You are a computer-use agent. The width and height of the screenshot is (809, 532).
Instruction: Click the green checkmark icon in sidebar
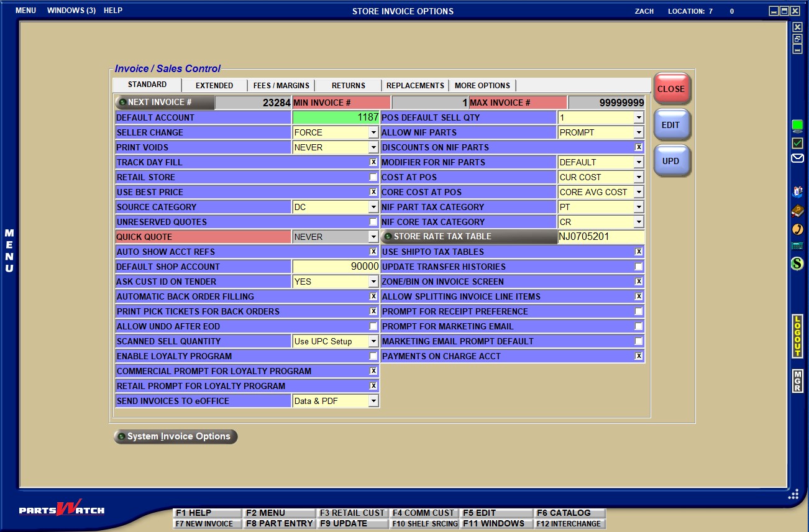point(797,143)
